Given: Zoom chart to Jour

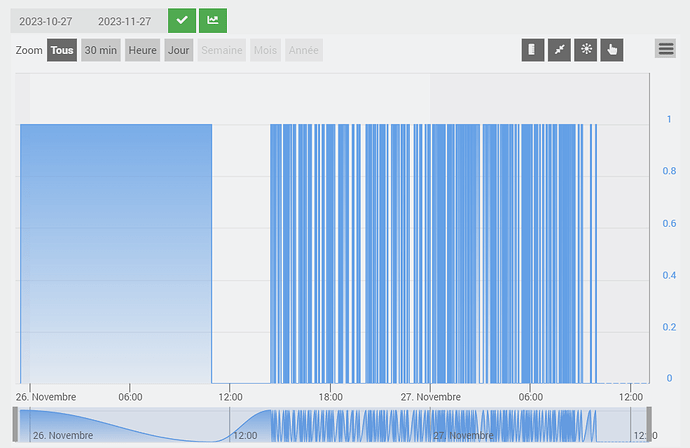Looking at the screenshot, I should [179, 50].
